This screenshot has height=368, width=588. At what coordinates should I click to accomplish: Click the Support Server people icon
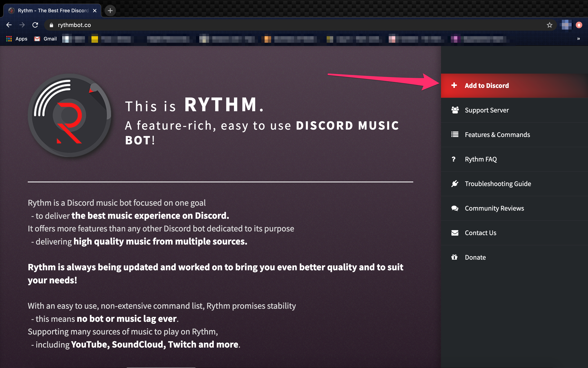click(x=455, y=110)
